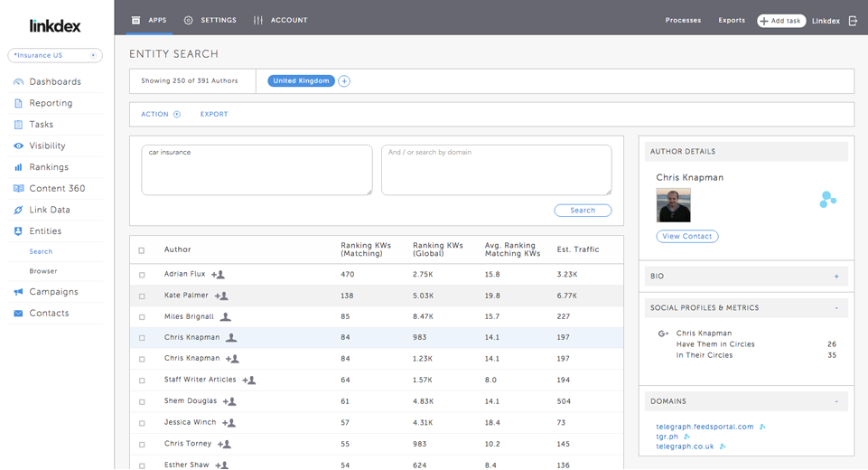Click the add-contact icon beside Adrian Flux
Viewport: 868px width, 470px height.
click(218, 275)
